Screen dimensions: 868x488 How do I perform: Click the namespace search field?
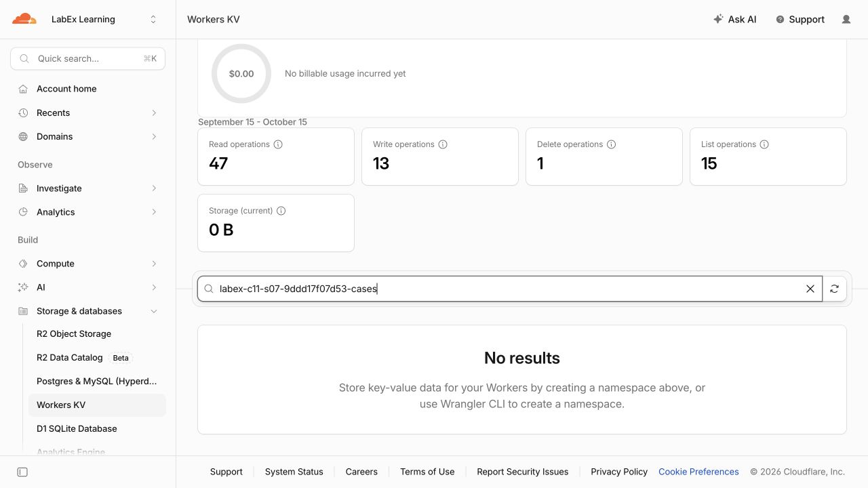(x=510, y=289)
